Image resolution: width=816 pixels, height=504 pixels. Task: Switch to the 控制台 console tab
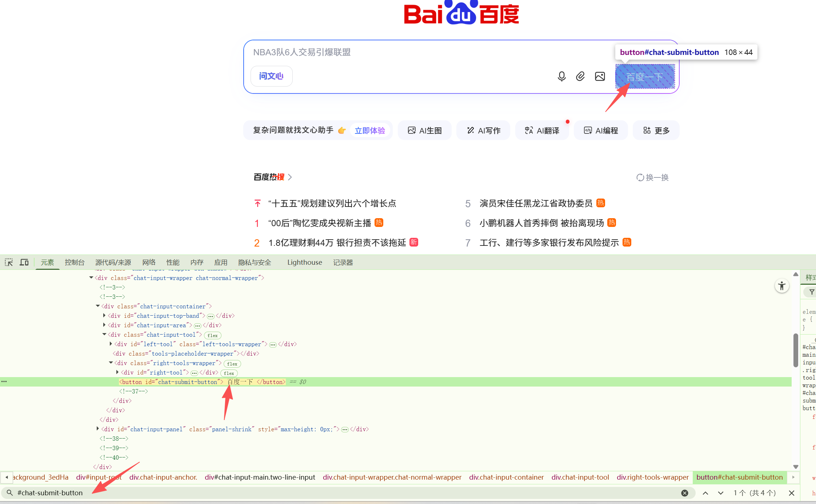click(x=75, y=262)
